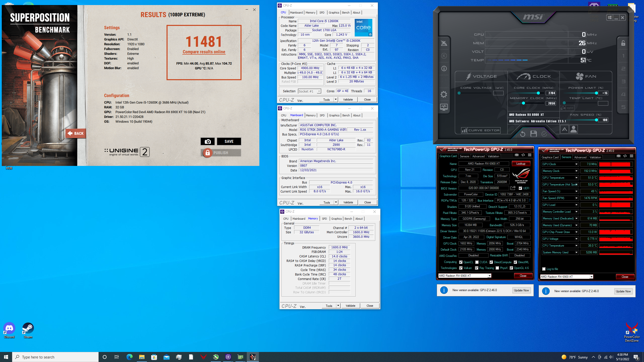Viewport: 644px width, 362px height.
Task: Expand GPU Load sensor dropdown
Action: [576, 205]
